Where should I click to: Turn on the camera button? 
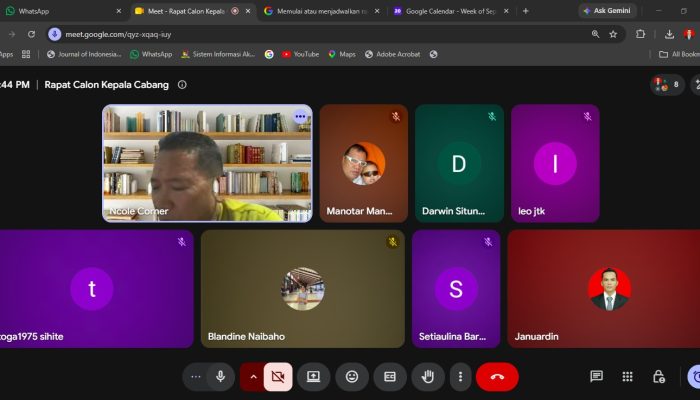click(278, 377)
